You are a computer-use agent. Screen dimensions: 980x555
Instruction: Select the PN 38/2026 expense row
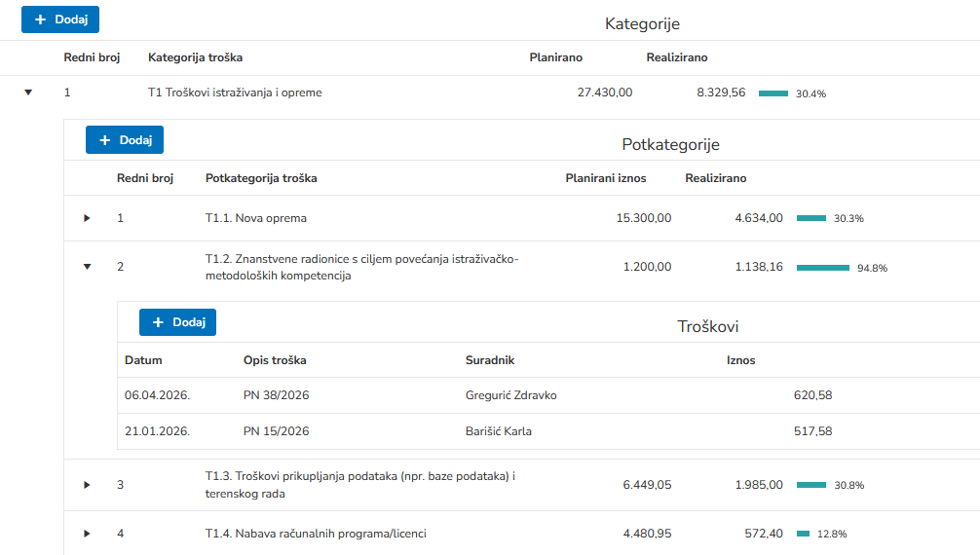click(x=277, y=395)
